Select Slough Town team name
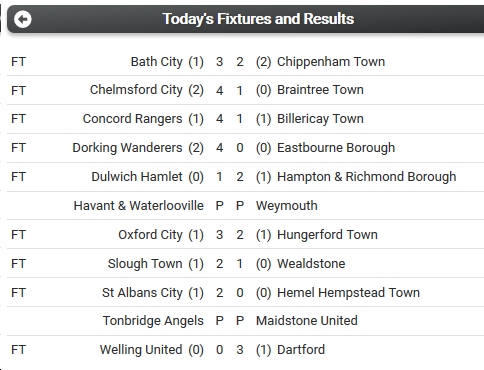The height and width of the screenshot is (370, 484). point(145,264)
